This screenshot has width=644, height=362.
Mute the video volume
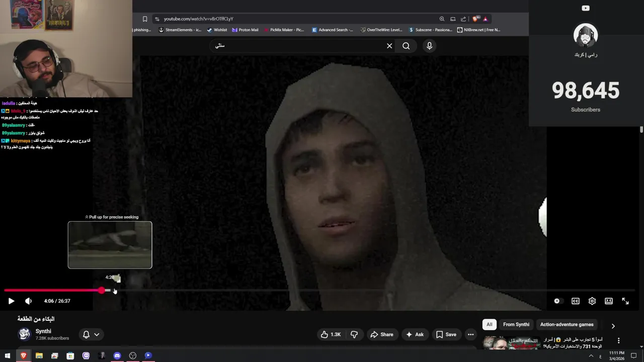28,301
